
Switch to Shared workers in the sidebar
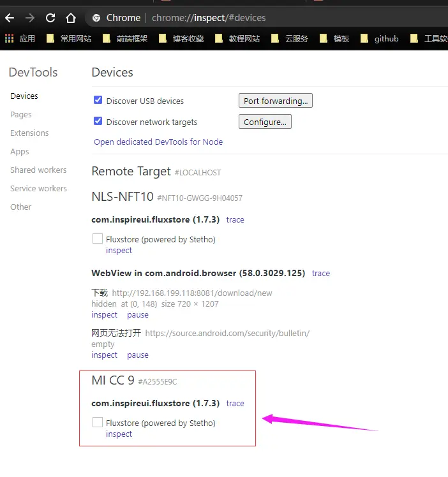tap(38, 170)
